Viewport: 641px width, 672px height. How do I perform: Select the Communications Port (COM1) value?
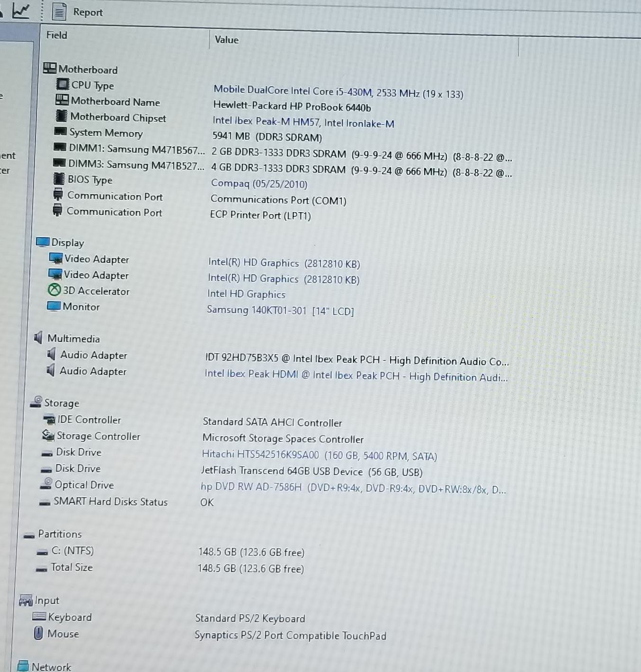click(278, 199)
